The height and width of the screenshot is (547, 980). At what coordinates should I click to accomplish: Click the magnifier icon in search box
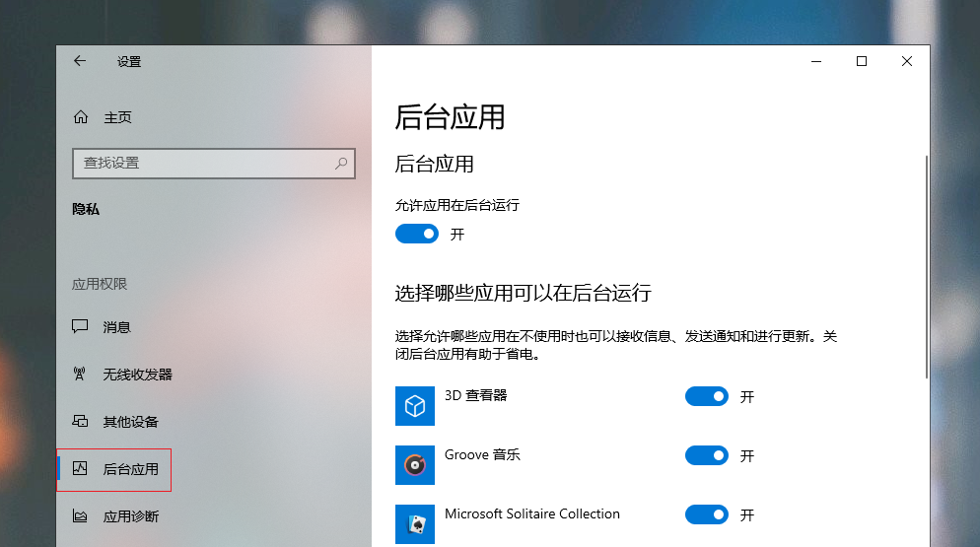(341, 164)
